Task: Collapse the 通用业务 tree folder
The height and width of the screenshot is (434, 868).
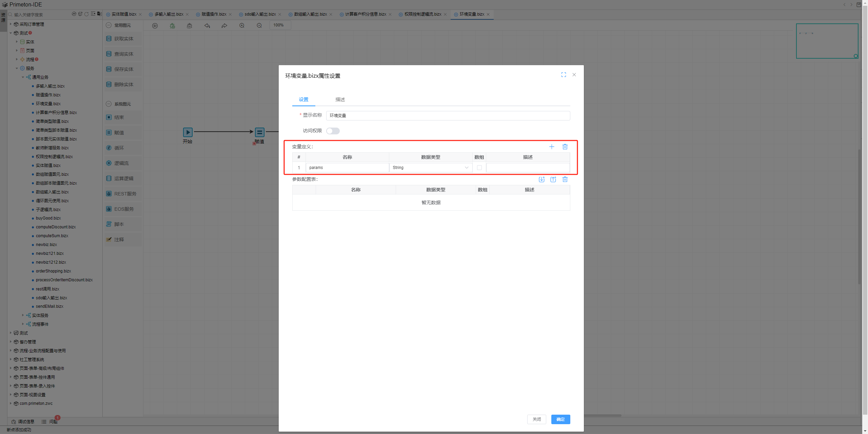Action: [23, 77]
